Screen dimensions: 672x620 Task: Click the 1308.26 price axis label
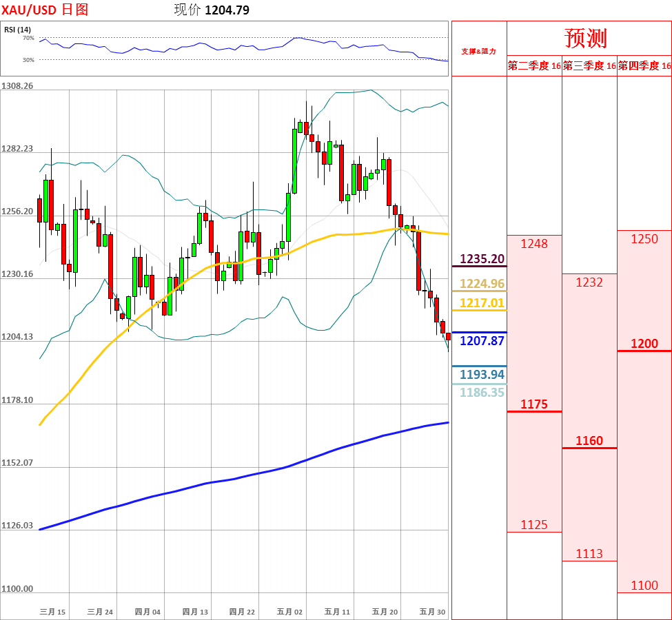[17, 85]
